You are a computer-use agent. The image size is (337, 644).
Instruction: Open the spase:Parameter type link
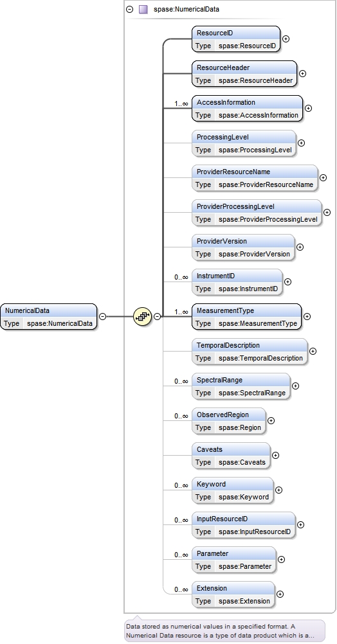coord(245,566)
